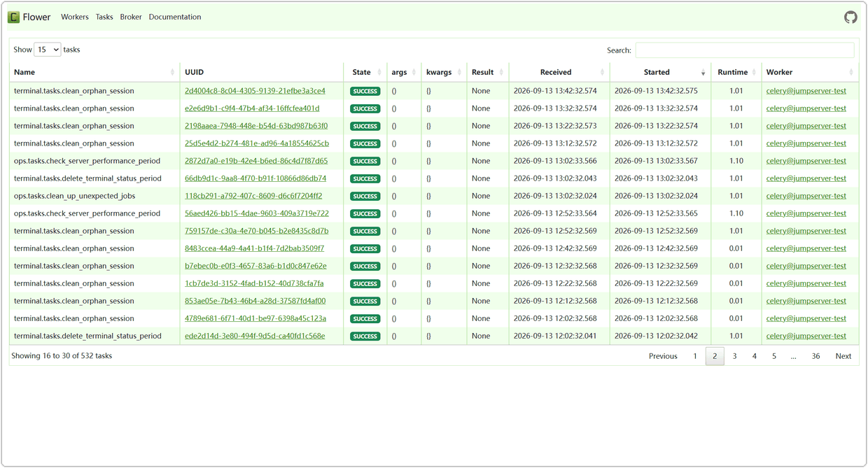
Task: Click the Flower logo icon
Action: tap(13, 17)
